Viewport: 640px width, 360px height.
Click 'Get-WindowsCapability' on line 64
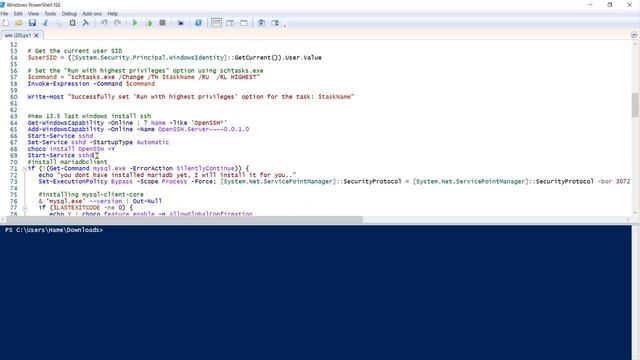coord(66,123)
